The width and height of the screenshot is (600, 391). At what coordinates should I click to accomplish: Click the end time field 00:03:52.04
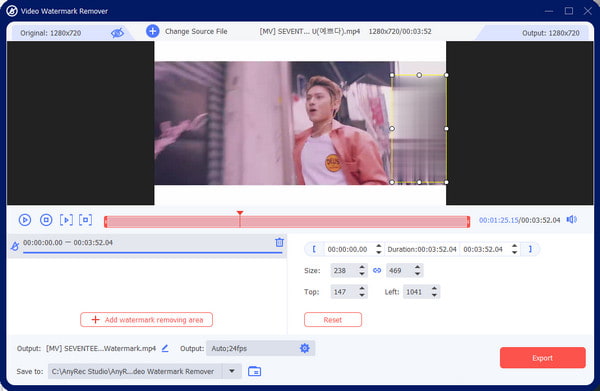484,249
